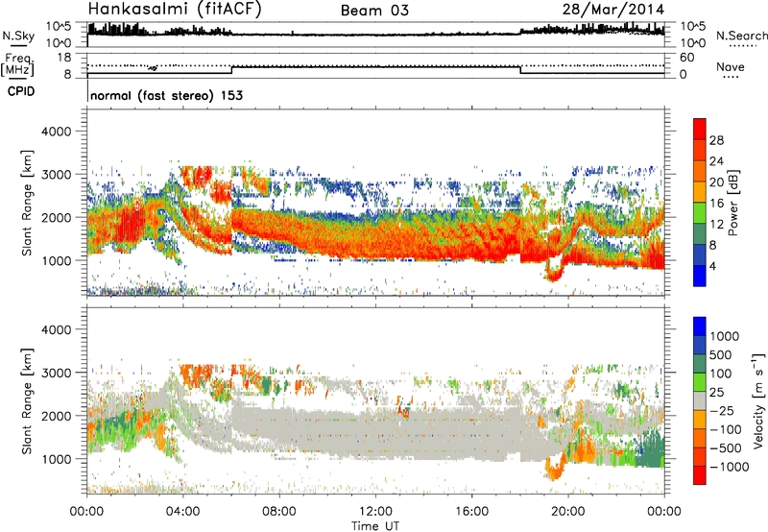768x532 pixels.
Task: Click the Nave legend label
Action: (x=731, y=66)
